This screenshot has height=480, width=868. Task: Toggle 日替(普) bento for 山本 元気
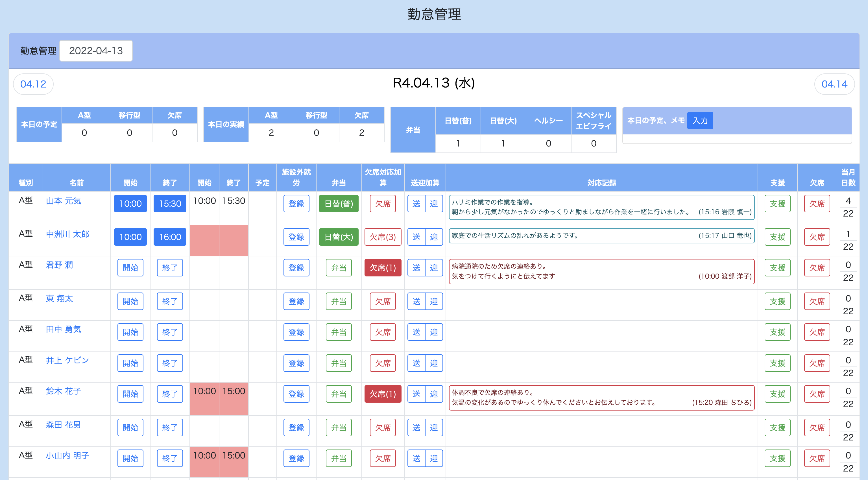coord(338,204)
